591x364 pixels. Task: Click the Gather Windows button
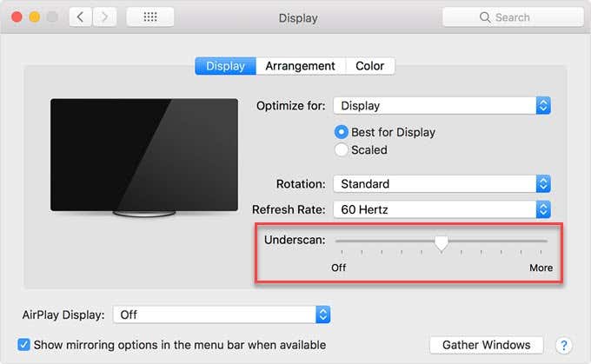click(x=486, y=345)
